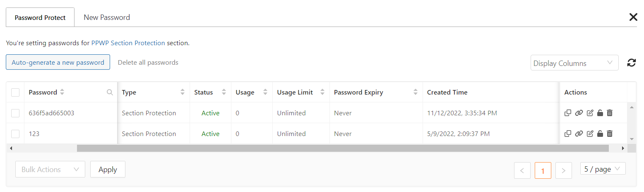Click the Unlimited usage limit for password 636f5ad665003
This screenshot has width=644, height=192.
[x=291, y=113]
